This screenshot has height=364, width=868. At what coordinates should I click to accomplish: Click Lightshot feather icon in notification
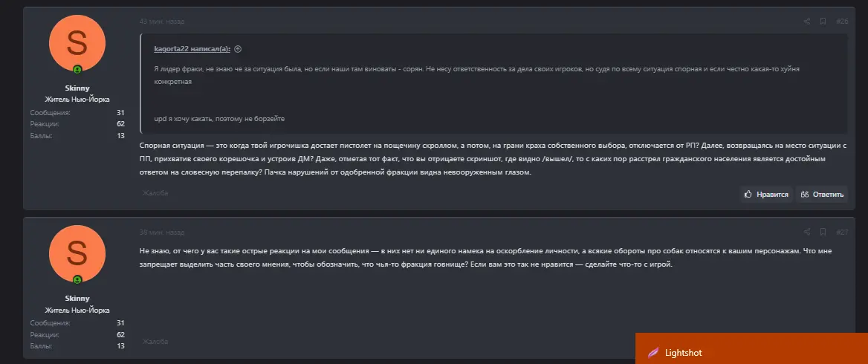pos(653,353)
